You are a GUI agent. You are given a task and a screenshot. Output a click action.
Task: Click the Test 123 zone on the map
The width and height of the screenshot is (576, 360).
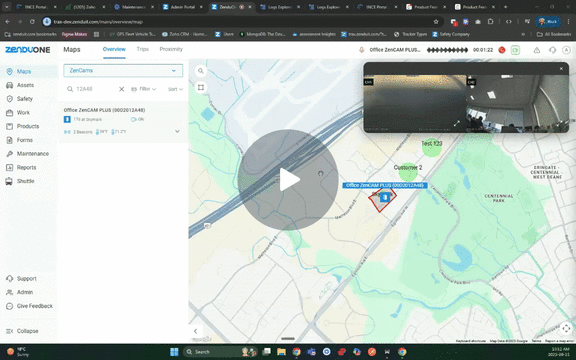(x=432, y=147)
